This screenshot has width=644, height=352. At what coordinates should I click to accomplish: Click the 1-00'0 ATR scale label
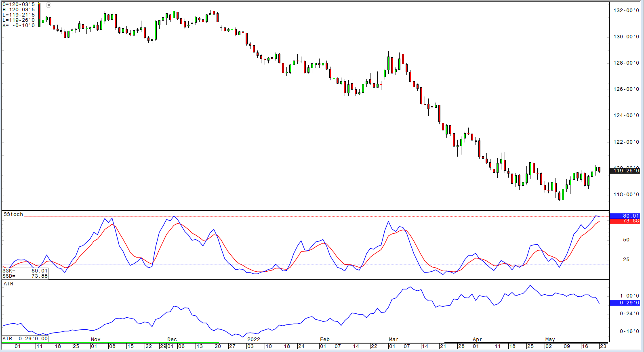[x=629, y=296]
